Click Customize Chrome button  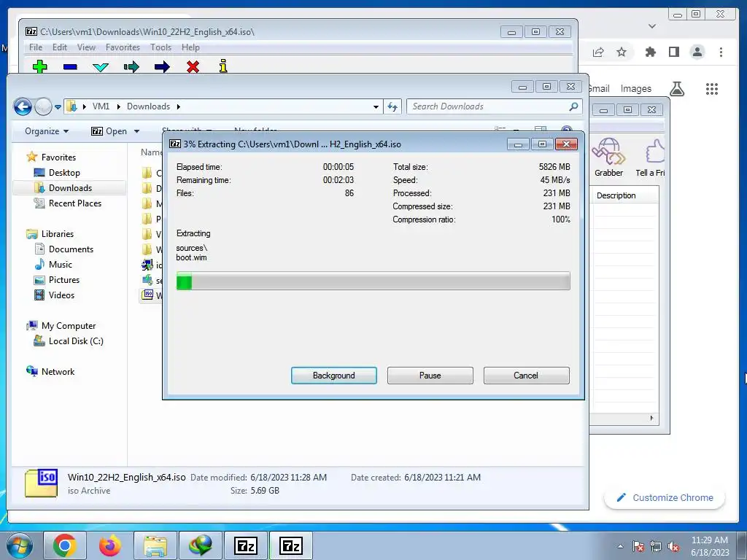click(x=665, y=497)
